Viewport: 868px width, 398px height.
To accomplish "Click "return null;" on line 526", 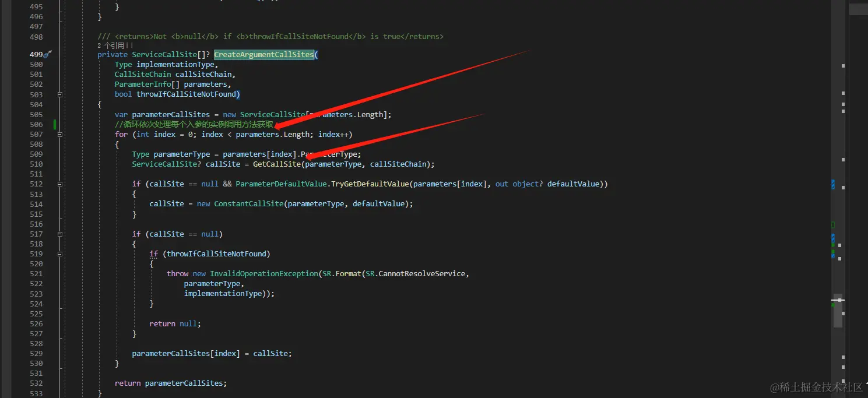I will (x=175, y=324).
